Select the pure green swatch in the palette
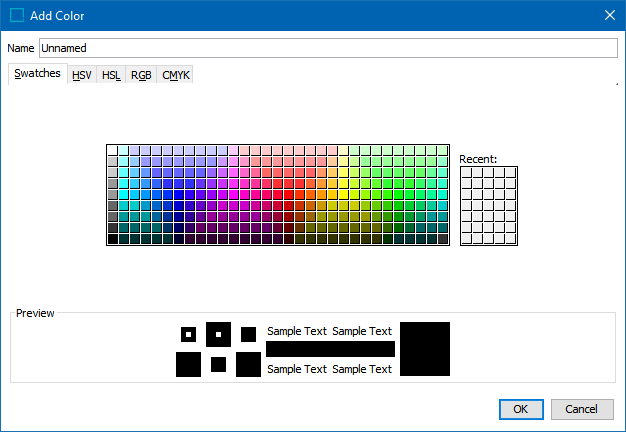Screen dimensions: 626x432 [x=398, y=194]
